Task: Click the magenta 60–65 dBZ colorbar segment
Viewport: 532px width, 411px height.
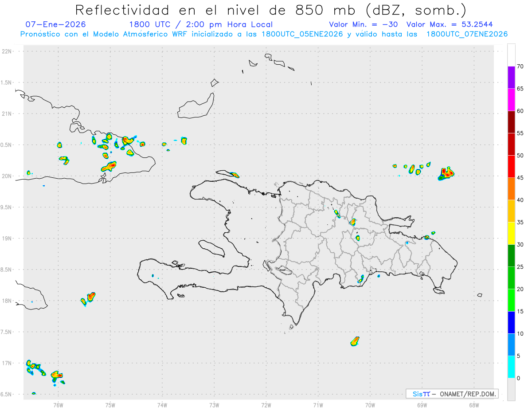Action: 511,99
